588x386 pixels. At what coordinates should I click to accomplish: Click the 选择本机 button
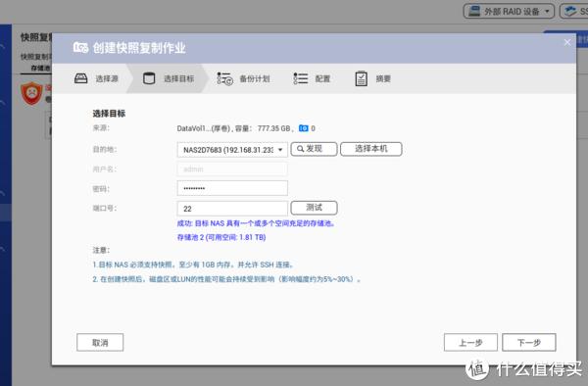tap(370, 149)
